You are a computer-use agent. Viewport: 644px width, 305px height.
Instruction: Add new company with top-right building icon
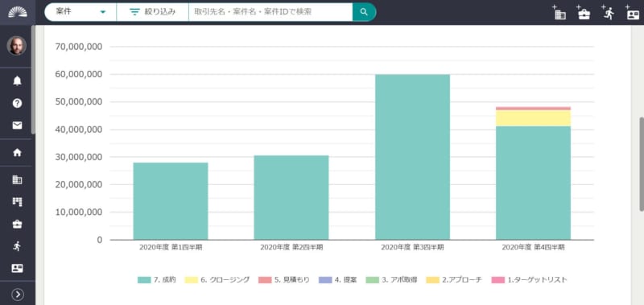click(x=559, y=13)
